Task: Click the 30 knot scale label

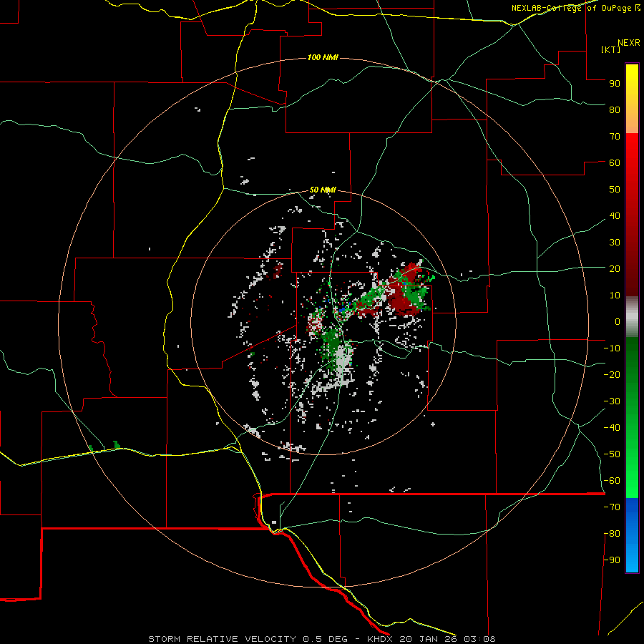Action: click(615, 243)
